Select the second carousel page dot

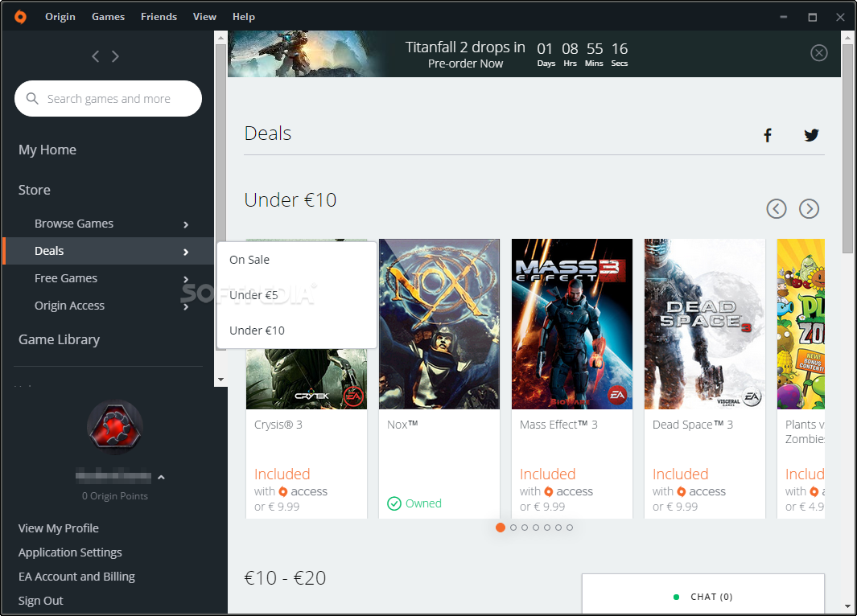click(513, 528)
